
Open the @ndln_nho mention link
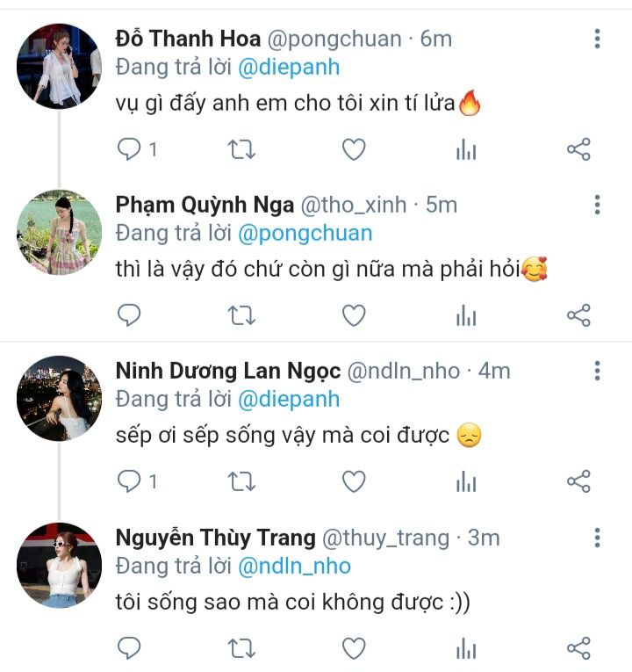[x=295, y=566]
